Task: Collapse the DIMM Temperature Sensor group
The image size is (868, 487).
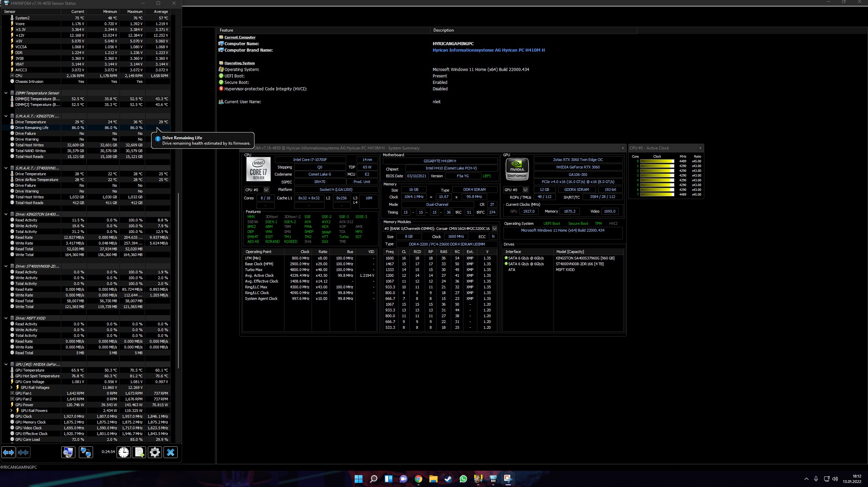Action: coord(6,93)
